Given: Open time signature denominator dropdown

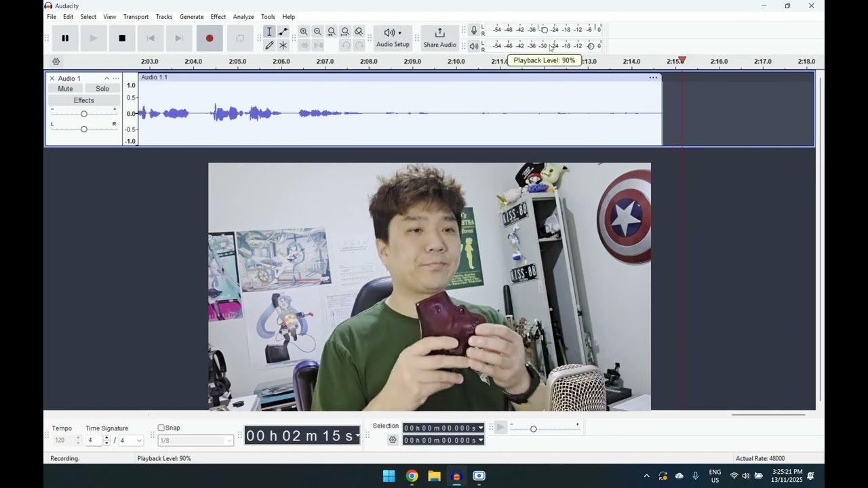Looking at the screenshot, I should point(140,441).
